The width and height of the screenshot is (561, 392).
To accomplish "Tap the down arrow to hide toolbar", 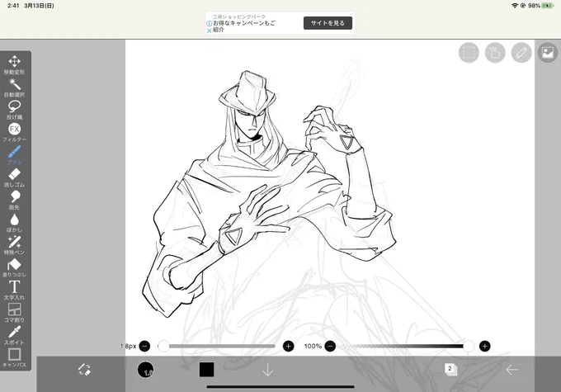I will 267,370.
